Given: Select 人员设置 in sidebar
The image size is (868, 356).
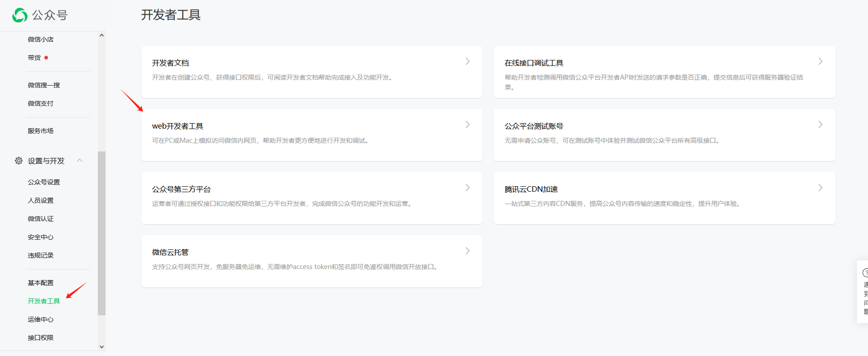Looking at the screenshot, I should (x=41, y=200).
